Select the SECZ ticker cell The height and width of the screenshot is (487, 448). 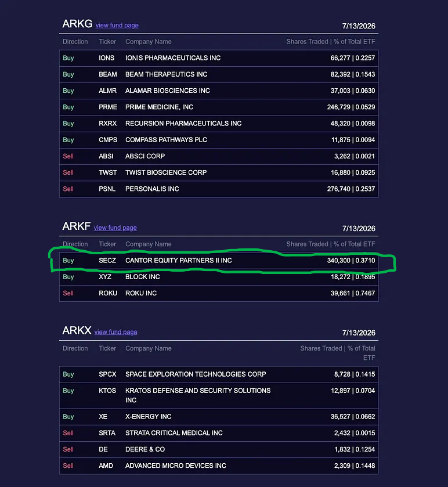(x=107, y=261)
